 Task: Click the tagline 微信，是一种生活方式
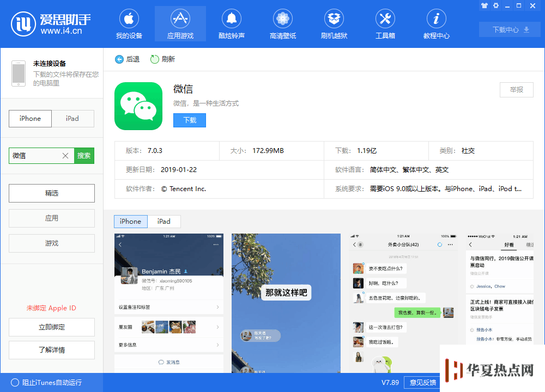[x=206, y=103]
